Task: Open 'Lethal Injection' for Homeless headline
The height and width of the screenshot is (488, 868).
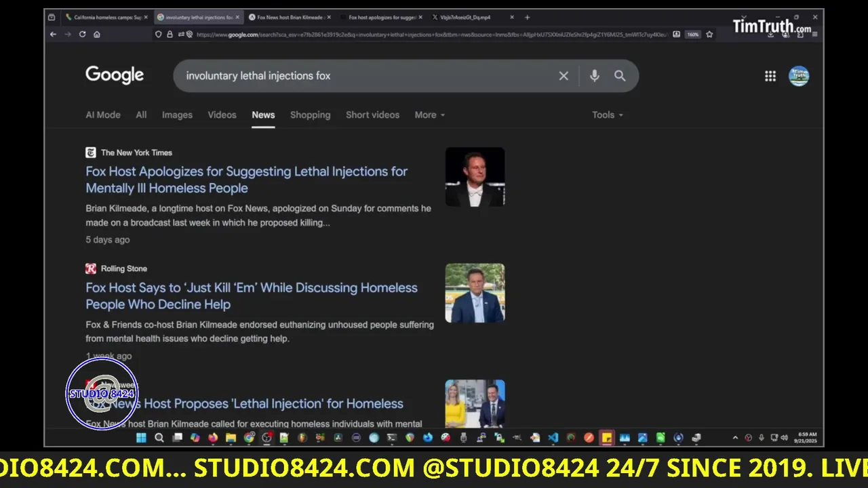Action: click(x=244, y=404)
